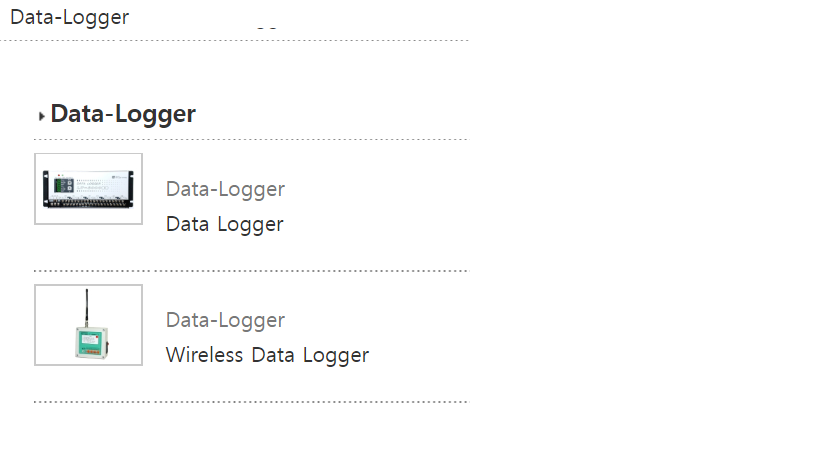Select the Data-Logger tab label at top
The width and height of the screenshot is (819, 460).
pyautogui.click(x=69, y=17)
